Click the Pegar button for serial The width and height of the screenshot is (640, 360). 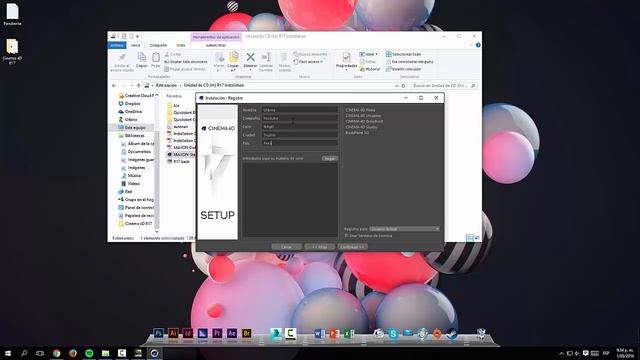click(330, 158)
